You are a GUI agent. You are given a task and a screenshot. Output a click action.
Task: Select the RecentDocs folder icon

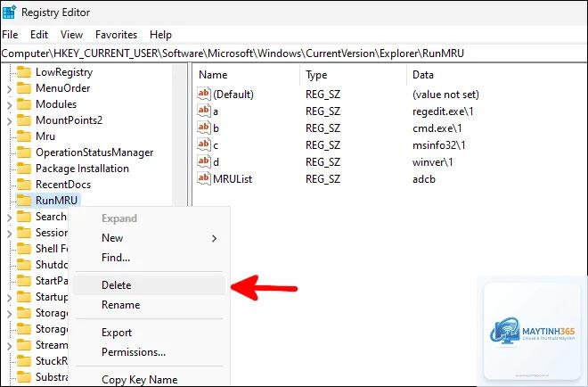pyautogui.click(x=24, y=185)
